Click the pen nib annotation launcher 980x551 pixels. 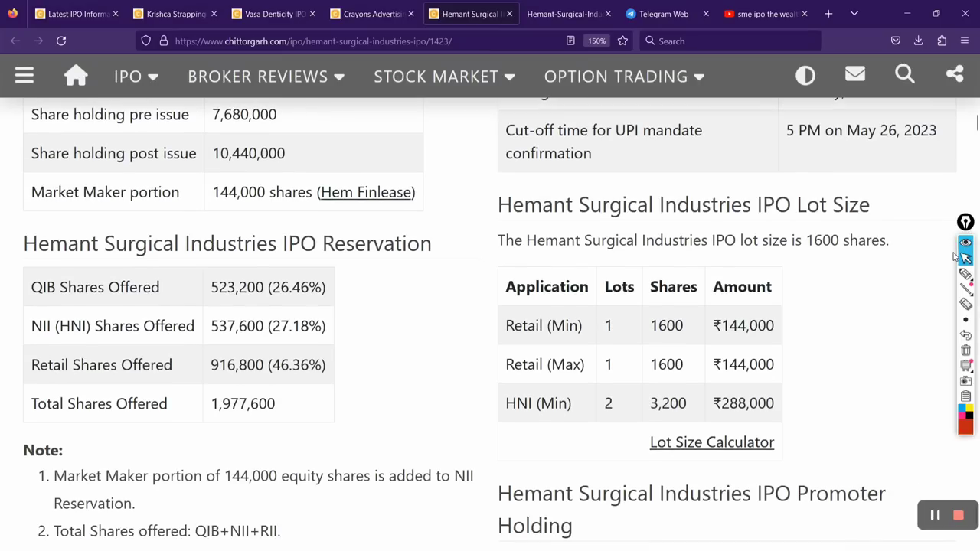point(965,222)
